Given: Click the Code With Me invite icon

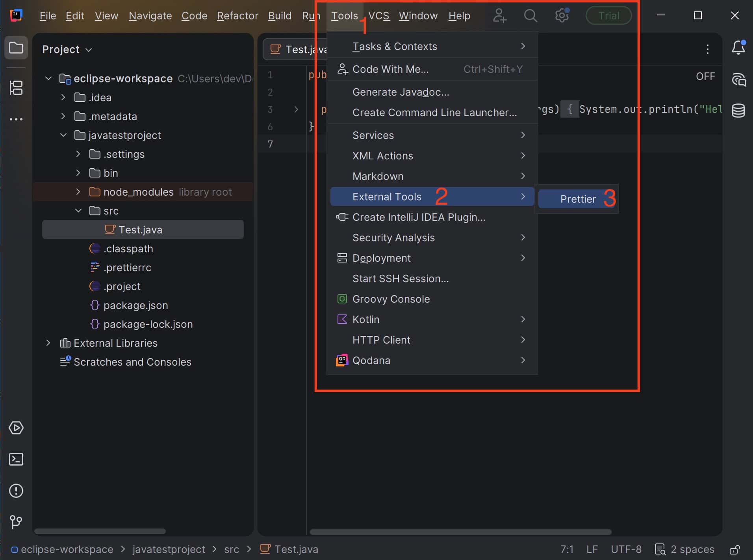Looking at the screenshot, I should (x=499, y=16).
